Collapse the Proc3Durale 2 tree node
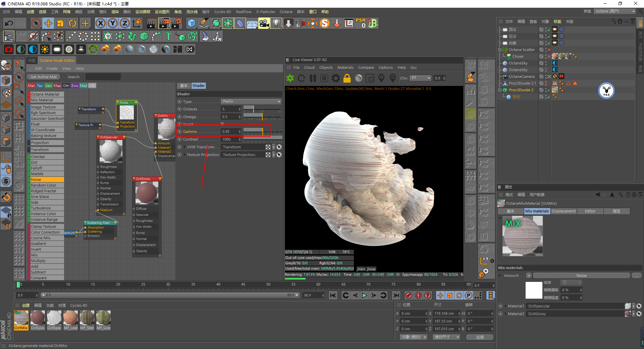 (x=499, y=90)
